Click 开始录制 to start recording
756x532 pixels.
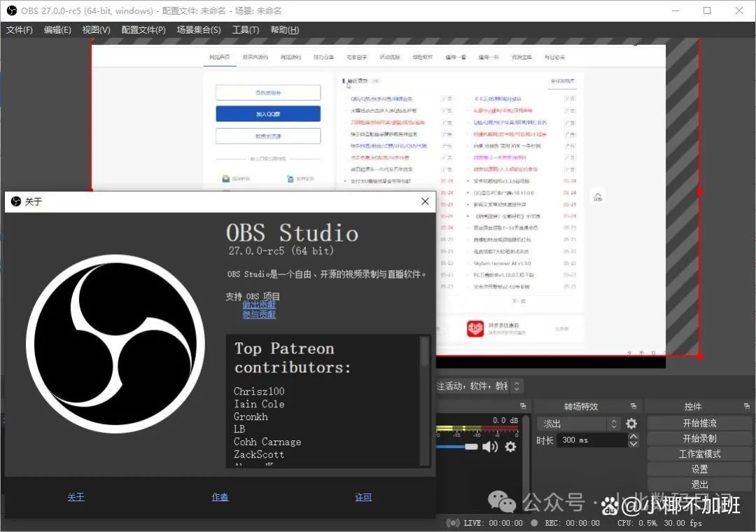point(699,438)
